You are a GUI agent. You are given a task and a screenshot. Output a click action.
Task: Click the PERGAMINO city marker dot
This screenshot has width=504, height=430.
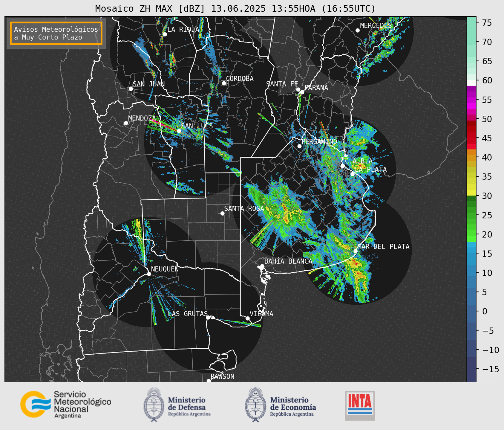click(x=299, y=146)
